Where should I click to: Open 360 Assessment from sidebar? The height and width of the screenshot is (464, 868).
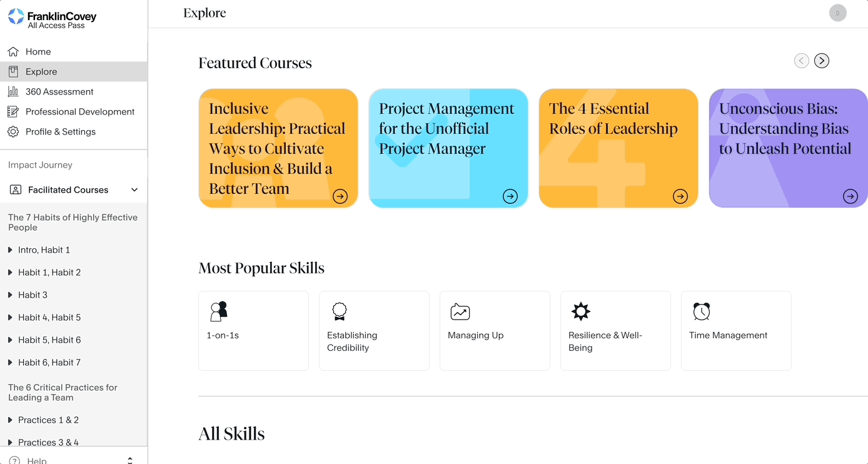pyautogui.click(x=59, y=92)
